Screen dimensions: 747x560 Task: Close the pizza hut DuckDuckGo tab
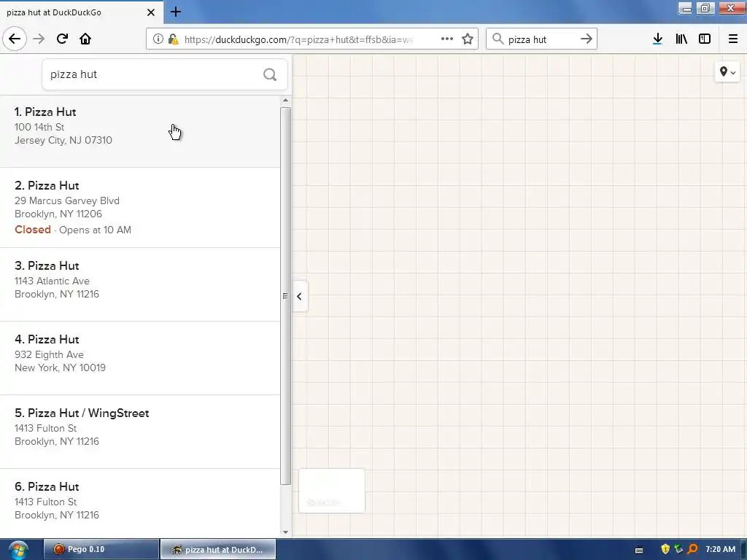click(x=150, y=12)
